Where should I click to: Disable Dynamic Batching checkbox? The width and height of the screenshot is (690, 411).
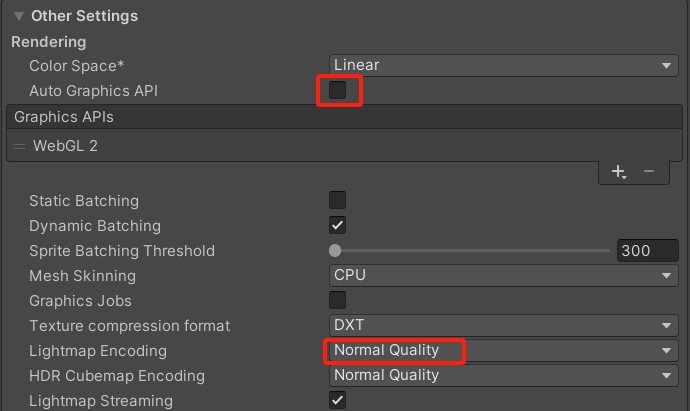pyautogui.click(x=338, y=226)
